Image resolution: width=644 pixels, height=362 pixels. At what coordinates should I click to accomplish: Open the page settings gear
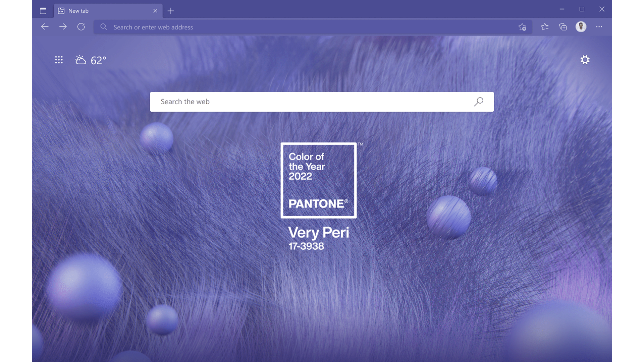(585, 60)
